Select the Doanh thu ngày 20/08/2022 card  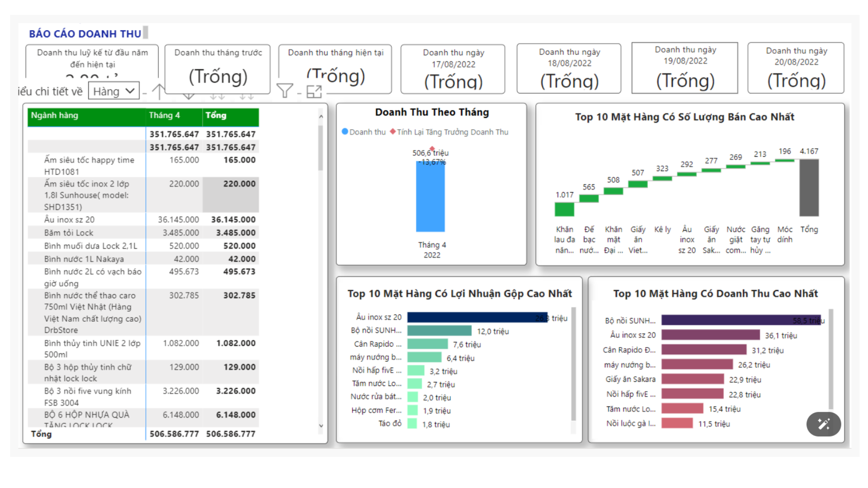pyautogui.click(x=796, y=68)
